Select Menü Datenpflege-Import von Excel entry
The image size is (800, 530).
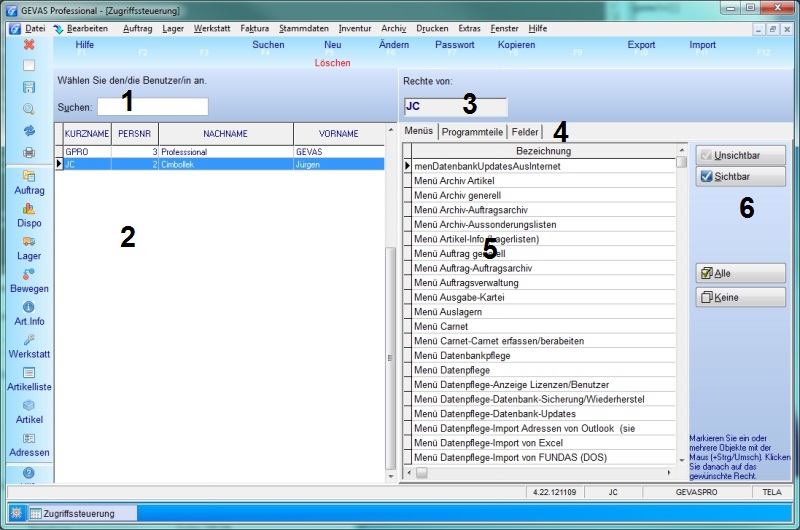(543, 443)
